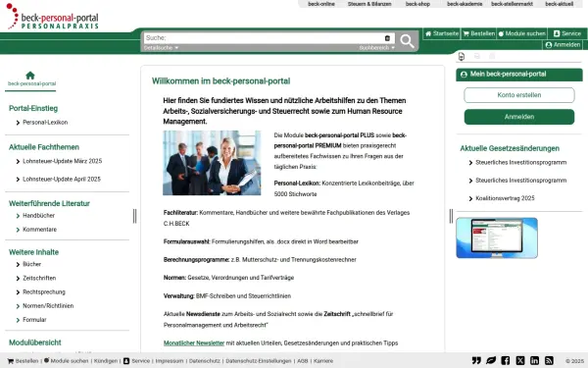This screenshot has width=588, height=368.
Task: Open Bestellen in the top toolbar
Action: coord(479,33)
